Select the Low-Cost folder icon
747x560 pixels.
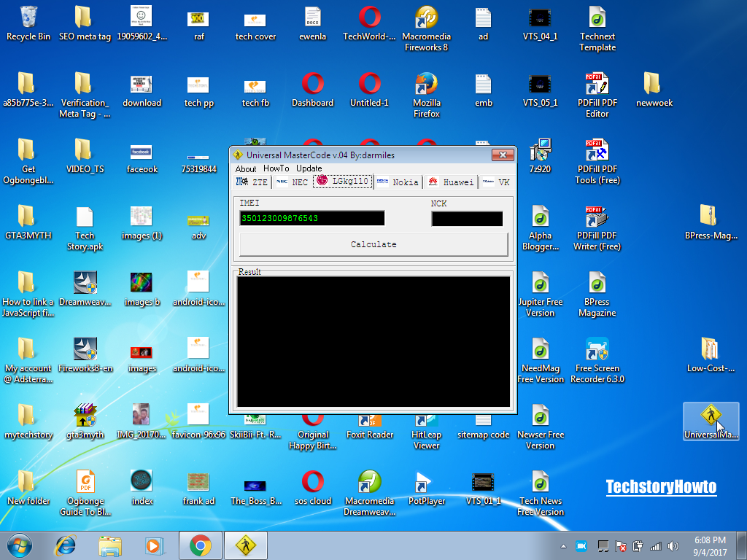point(711,355)
